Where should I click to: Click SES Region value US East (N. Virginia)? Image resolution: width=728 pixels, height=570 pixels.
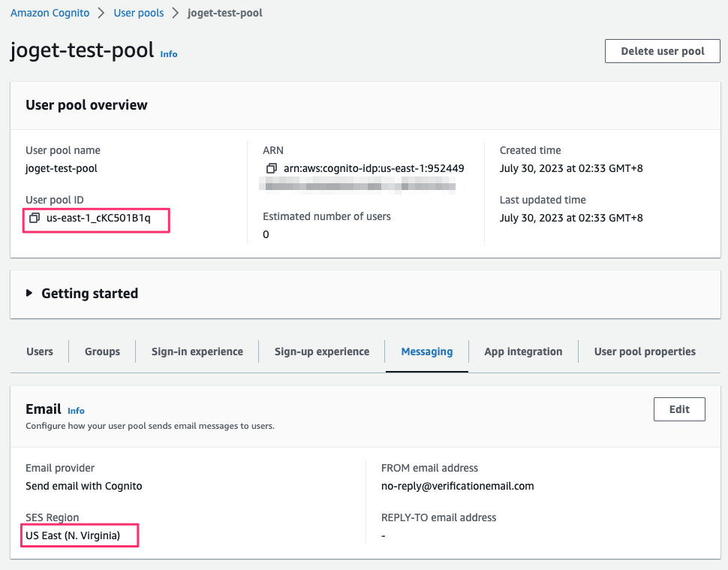(73, 535)
